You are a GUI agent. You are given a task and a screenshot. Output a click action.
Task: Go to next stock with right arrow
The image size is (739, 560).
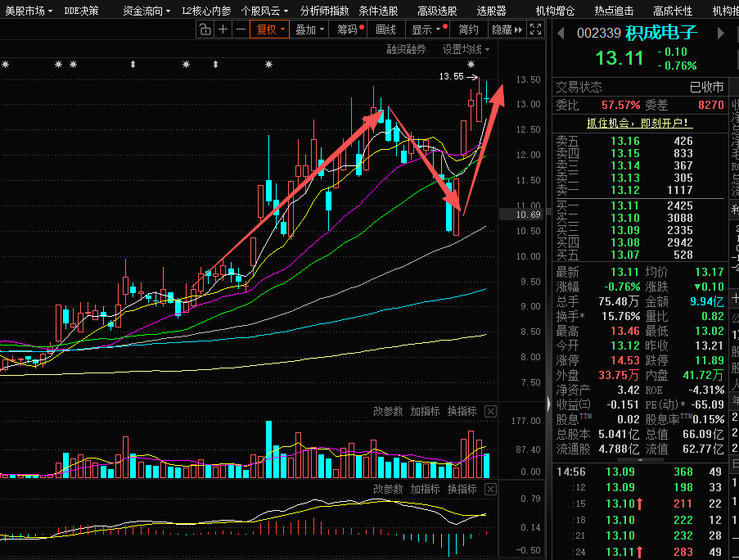pos(721,33)
